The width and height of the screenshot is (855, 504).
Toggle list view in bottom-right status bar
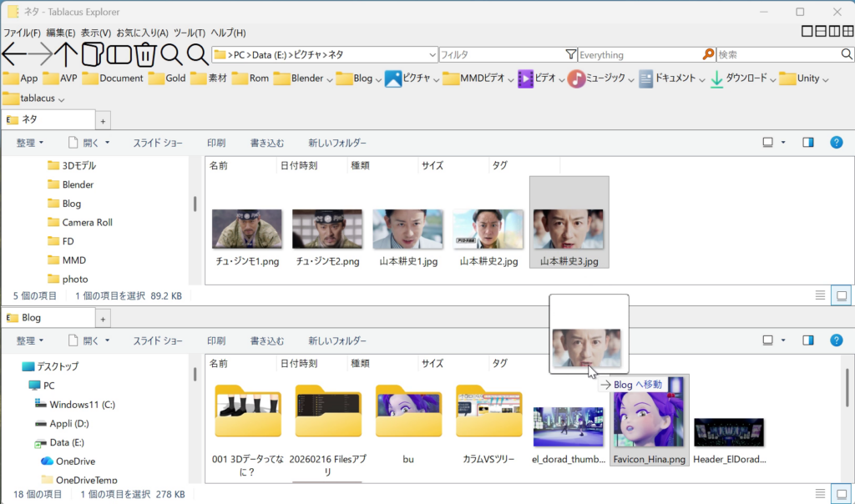(819, 493)
